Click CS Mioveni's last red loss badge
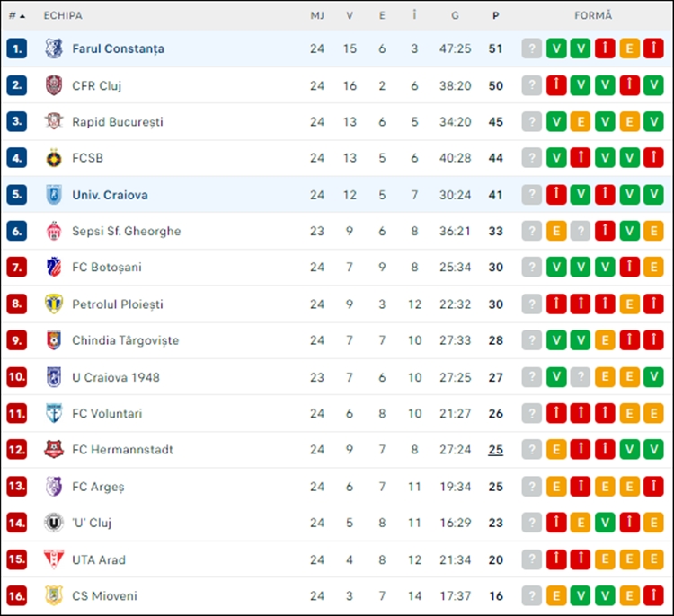Image resolution: width=674 pixels, height=616 pixels. pos(653,596)
